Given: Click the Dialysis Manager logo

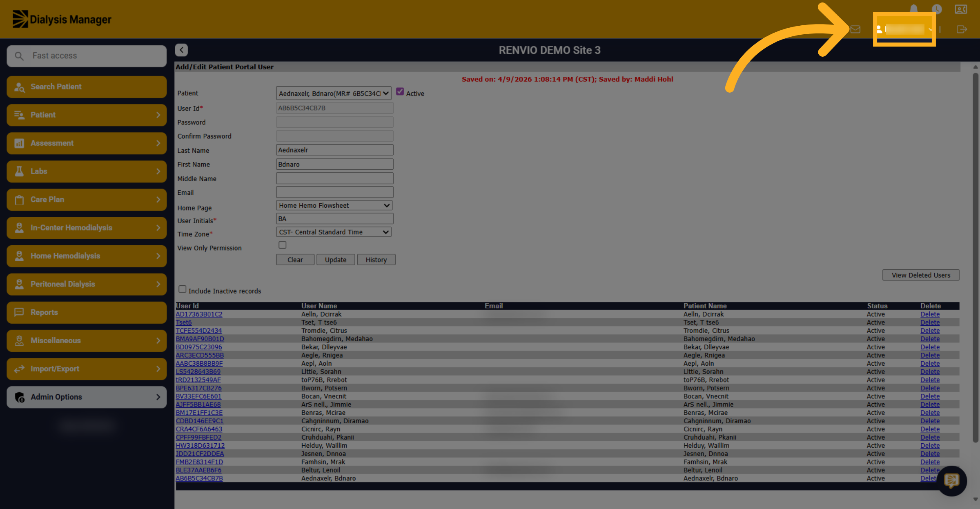Looking at the screenshot, I should coord(62,19).
